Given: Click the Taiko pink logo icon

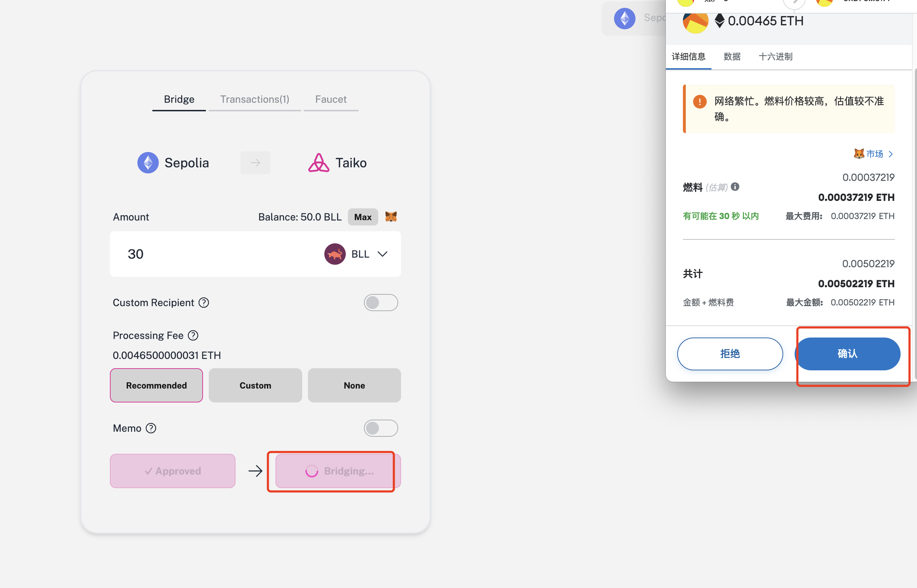Looking at the screenshot, I should (318, 163).
